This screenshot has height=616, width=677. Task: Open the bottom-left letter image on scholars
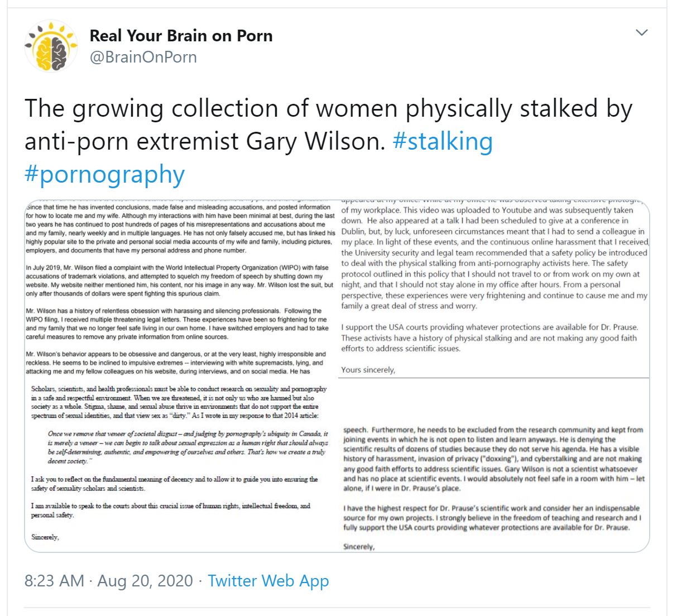180,464
